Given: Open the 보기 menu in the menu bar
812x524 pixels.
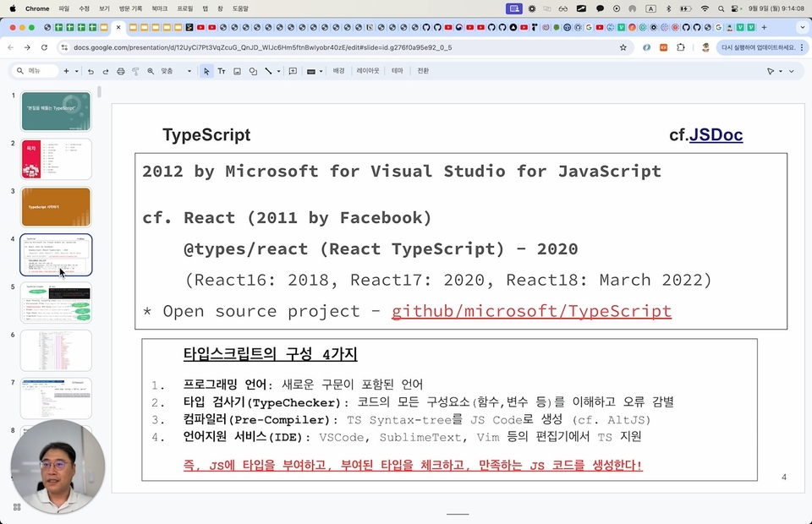Looking at the screenshot, I should 104,8.
